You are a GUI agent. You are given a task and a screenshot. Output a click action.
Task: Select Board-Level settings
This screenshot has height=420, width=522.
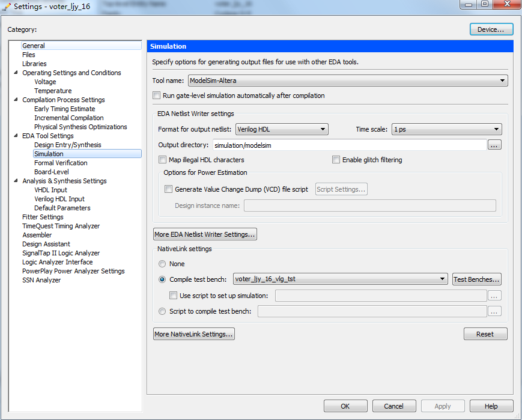coord(52,171)
